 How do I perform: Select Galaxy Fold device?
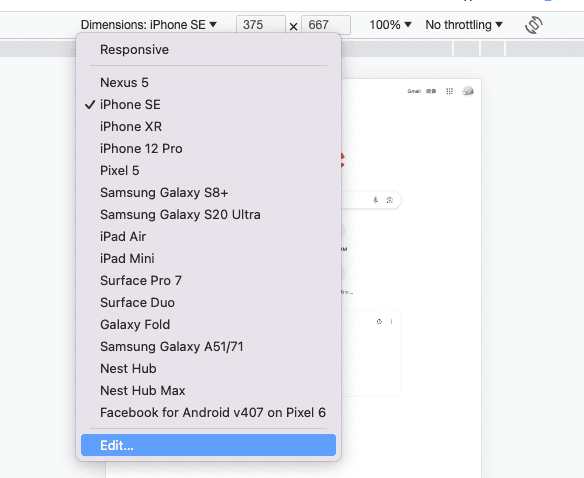[x=208, y=324]
